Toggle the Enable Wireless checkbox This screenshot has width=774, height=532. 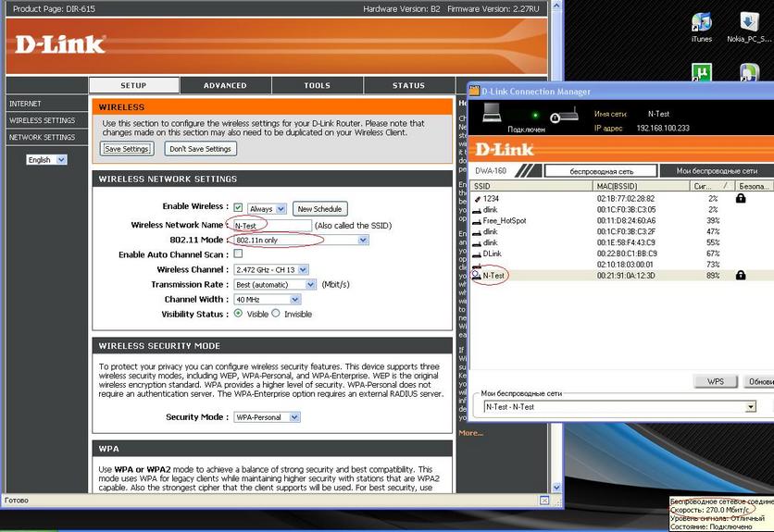point(238,207)
